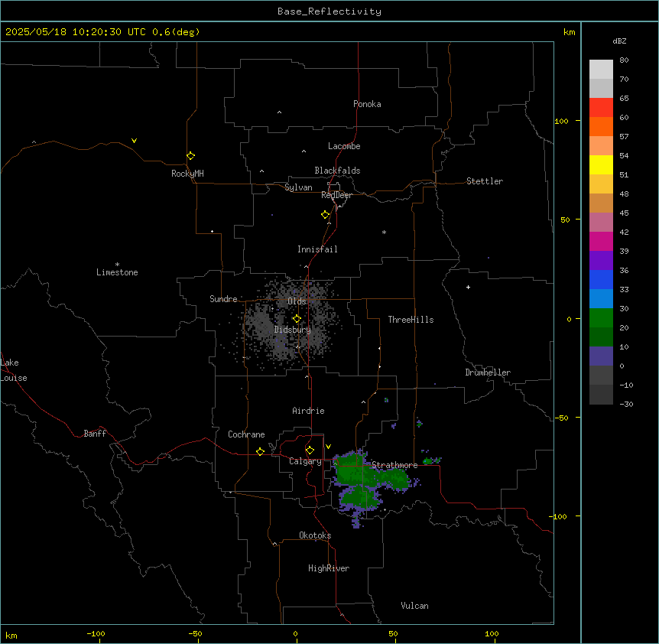Click the -50 tick on right axis
Screen dimensions: 659x644
tap(561, 418)
